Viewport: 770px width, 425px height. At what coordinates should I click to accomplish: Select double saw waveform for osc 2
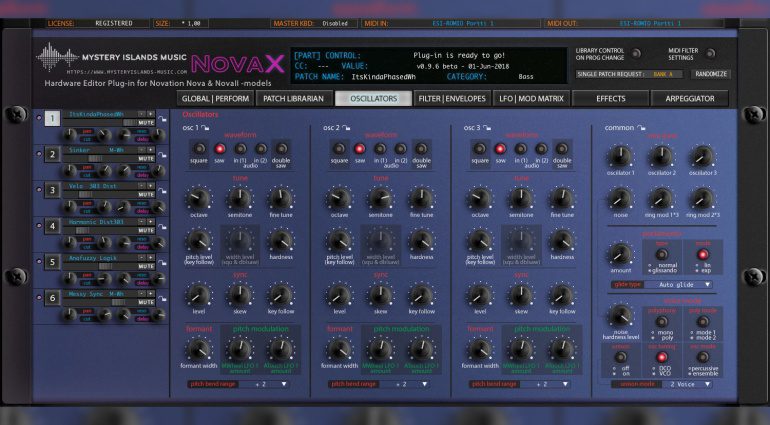point(422,148)
